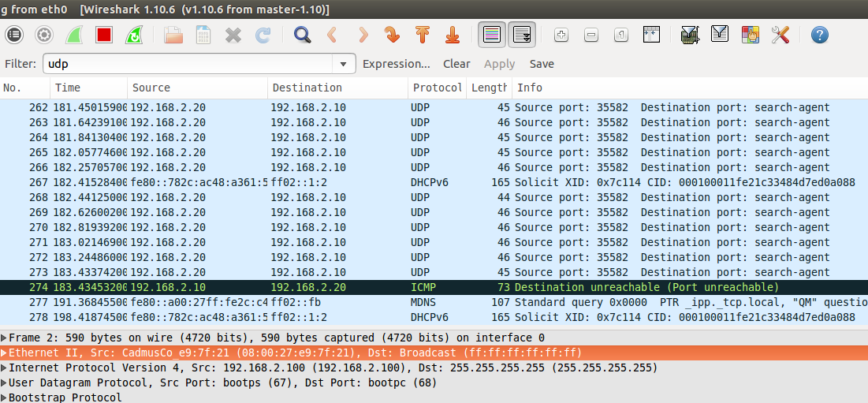Expand Internet Protocol Version 4 row
Viewport: 868px width, 403px height.
tap(5, 368)
